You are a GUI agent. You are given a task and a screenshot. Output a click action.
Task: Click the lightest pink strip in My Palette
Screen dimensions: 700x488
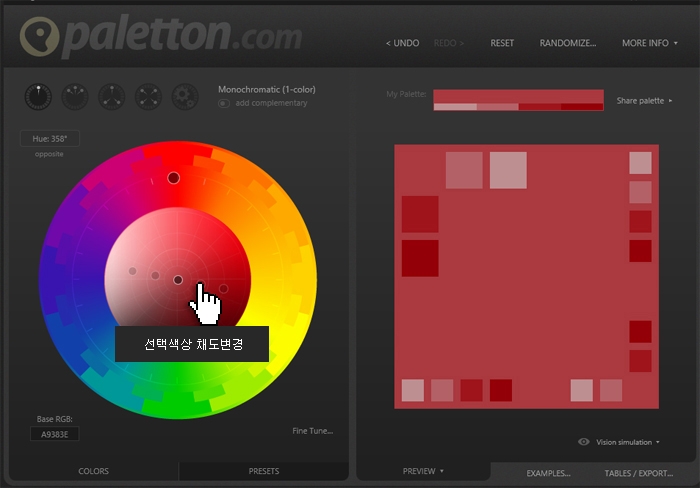pos(455,107)
